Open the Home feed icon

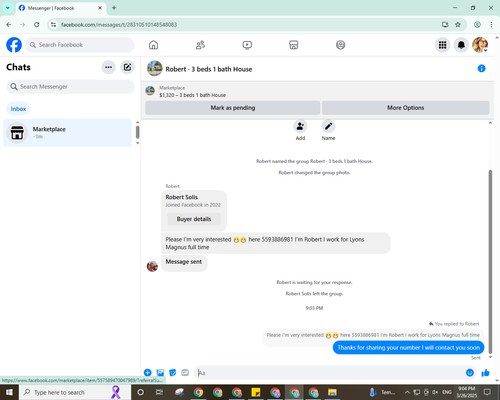tap(153, 45)
